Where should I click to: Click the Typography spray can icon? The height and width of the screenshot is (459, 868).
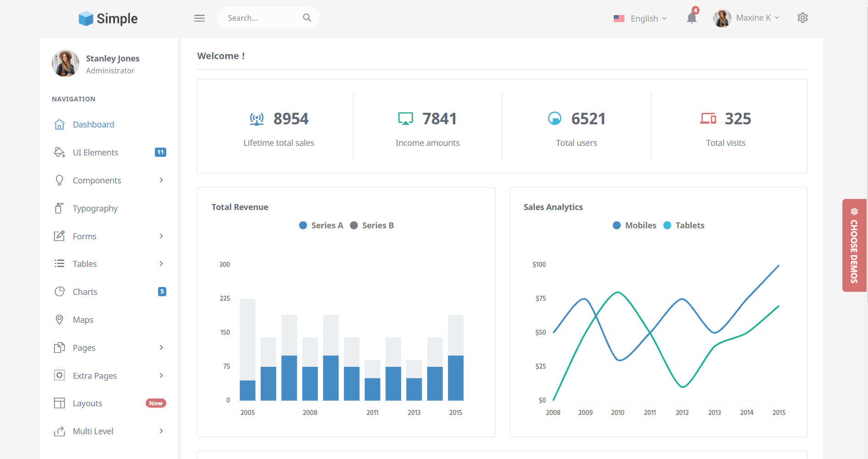(x=59, y=208)
